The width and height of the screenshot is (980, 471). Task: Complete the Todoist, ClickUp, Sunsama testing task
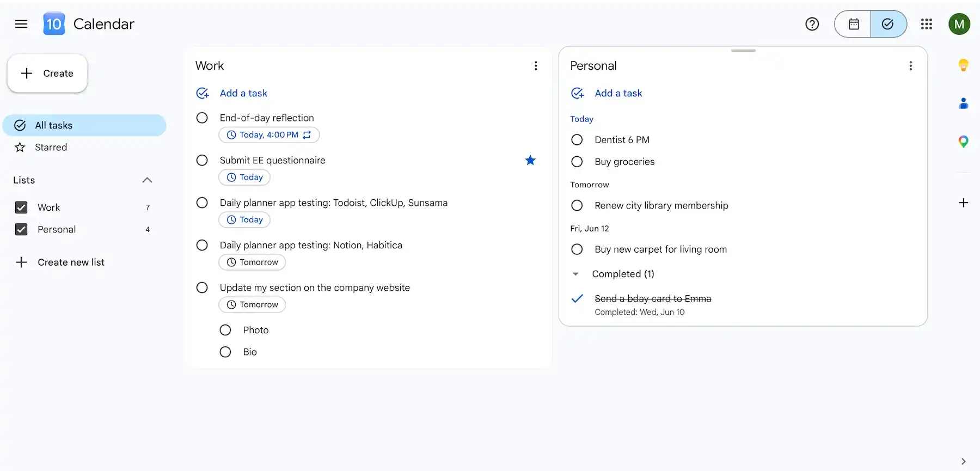click(x=202, y=203)
